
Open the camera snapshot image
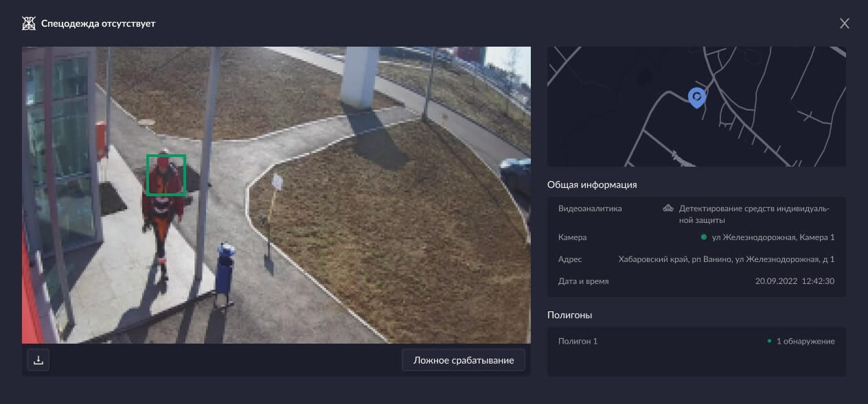(x=276, y=195)
